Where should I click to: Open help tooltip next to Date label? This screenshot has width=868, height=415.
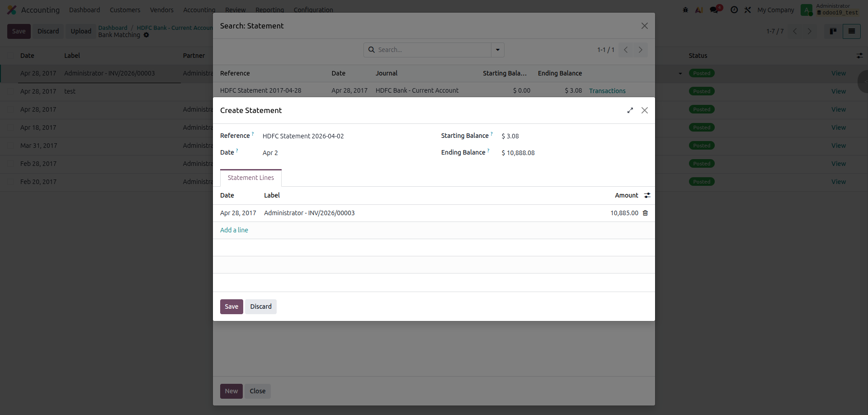pyautogui.click(x=237, y=150)
